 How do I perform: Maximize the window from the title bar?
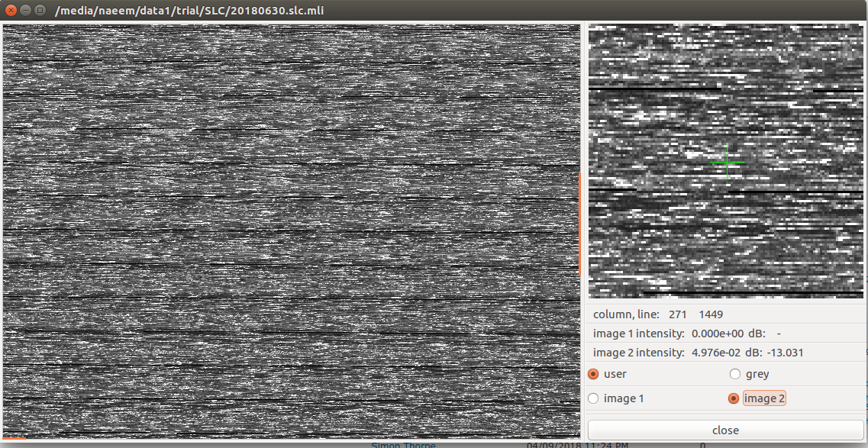click(40, 10)
